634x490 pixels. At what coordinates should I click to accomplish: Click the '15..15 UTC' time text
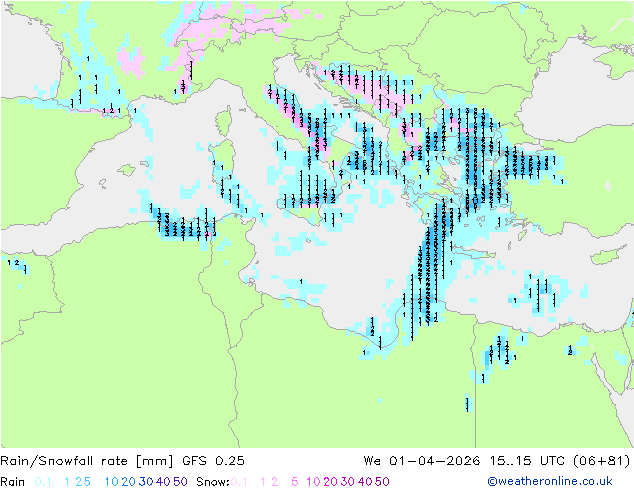pos(527,461)
